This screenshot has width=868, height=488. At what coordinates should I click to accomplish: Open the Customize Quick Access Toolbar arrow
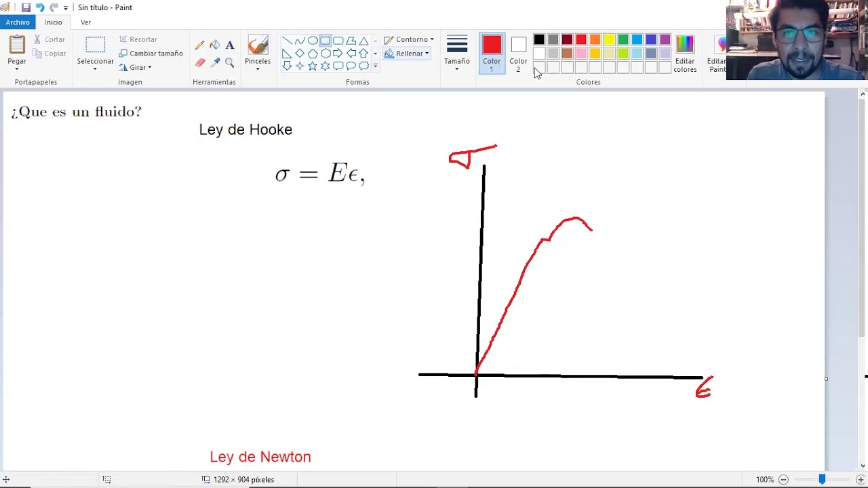click(x=66, y=7)
